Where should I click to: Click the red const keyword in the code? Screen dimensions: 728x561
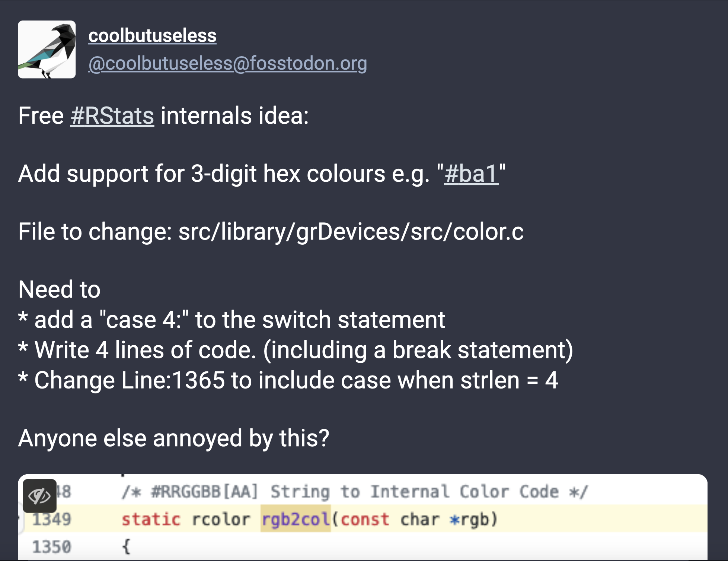point(365,519)
